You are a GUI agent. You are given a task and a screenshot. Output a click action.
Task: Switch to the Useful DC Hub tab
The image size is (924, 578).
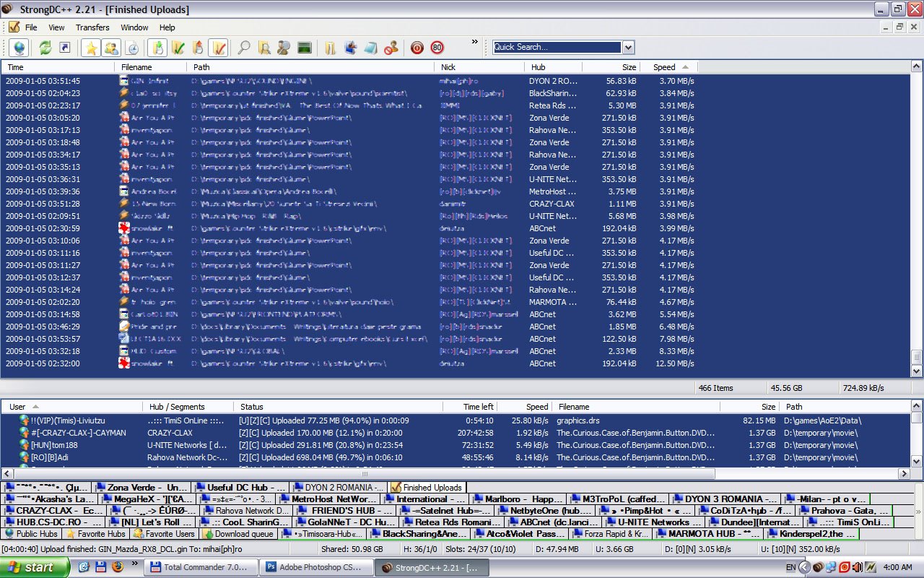[x=239, y=488]
